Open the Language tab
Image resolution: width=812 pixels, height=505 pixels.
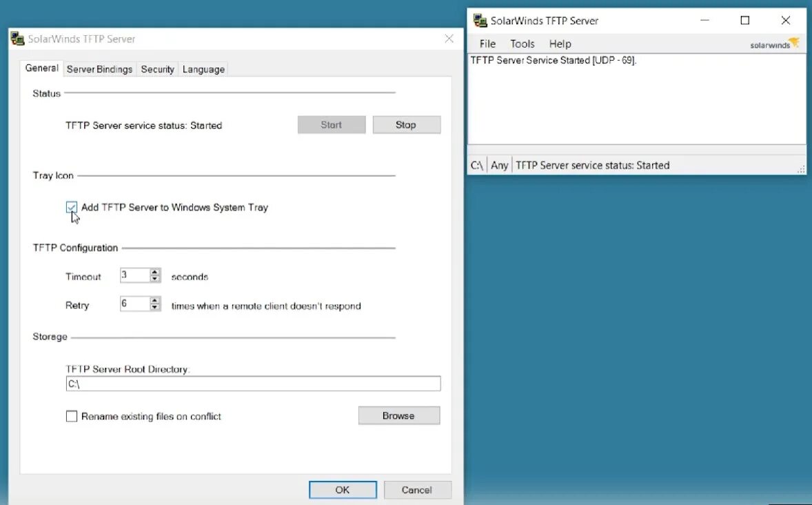pos(203,69)
